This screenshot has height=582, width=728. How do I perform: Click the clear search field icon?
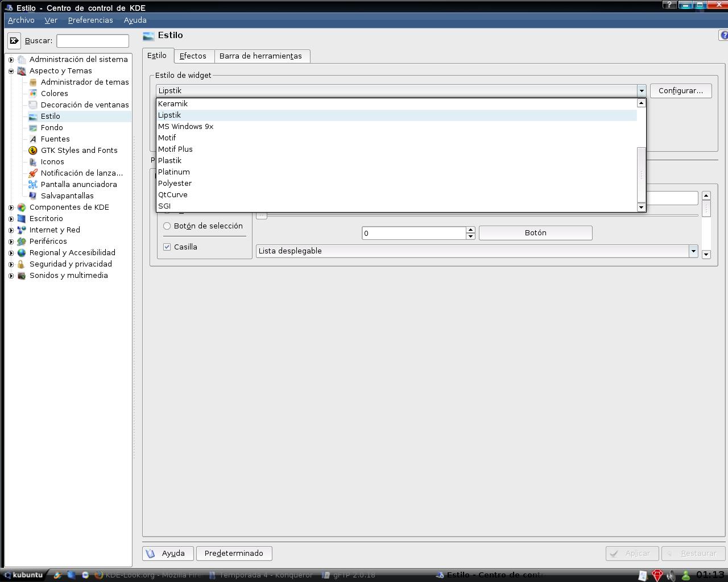pyautogui.click(x=14, y=41)
